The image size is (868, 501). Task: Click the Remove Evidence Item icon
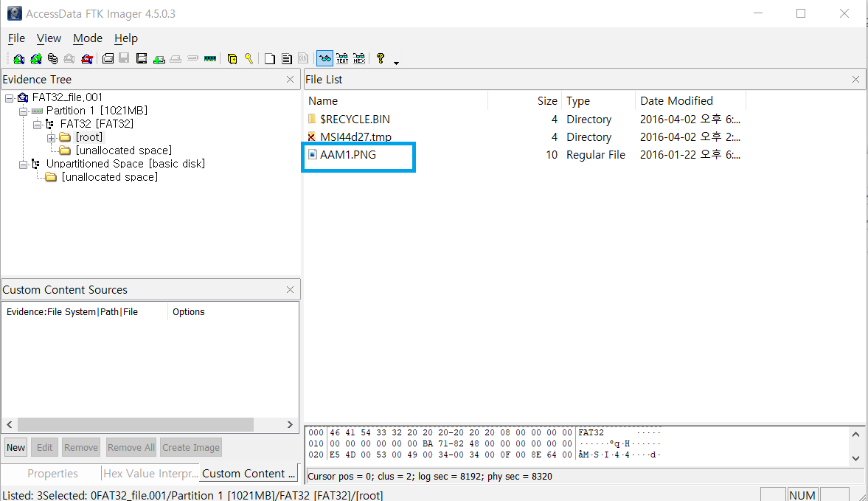69,59
